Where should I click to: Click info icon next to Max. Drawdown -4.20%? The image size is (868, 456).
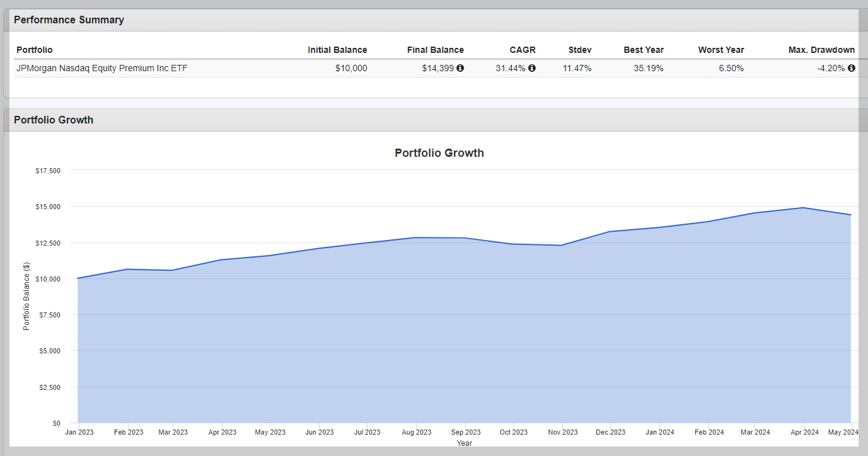coord(852,68)
